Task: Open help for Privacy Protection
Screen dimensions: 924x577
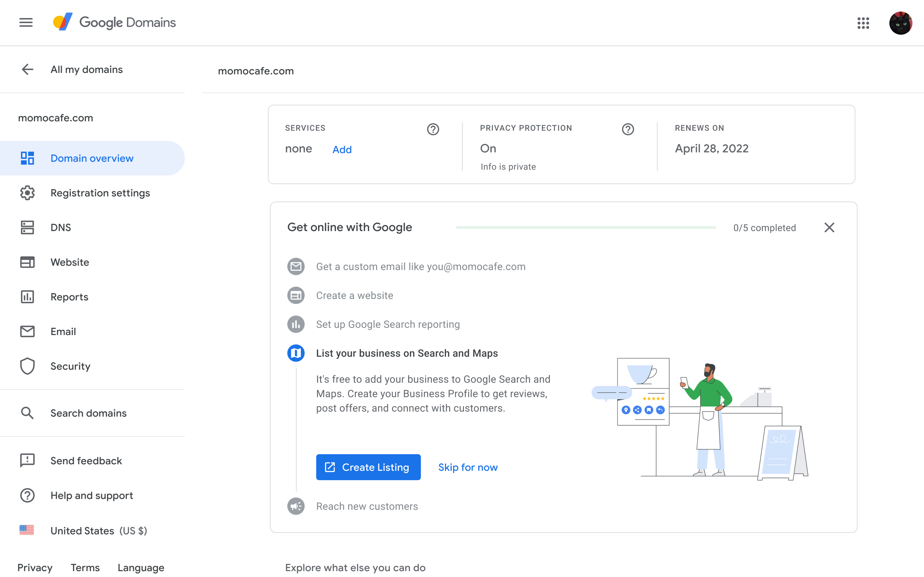Action: 628,129
